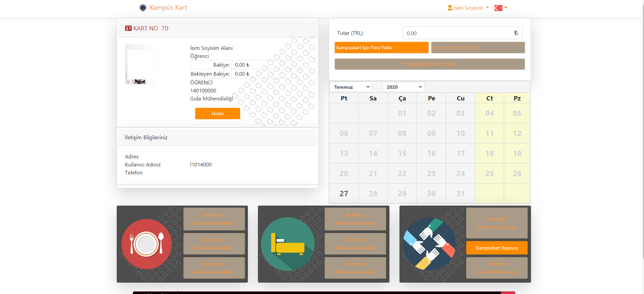
Task: Click the Kantin İçin Para Yükle button
Action: [x=478, y=48]
